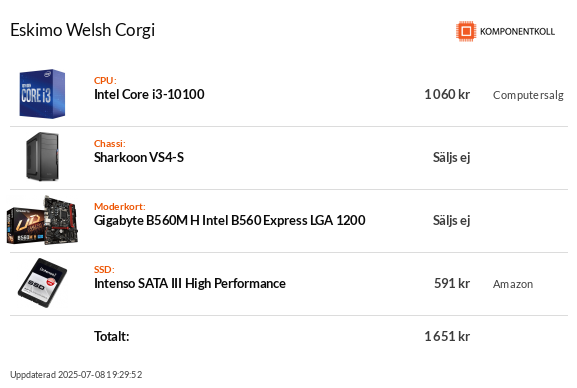Click the KOMPONENTKOLL brand text

point(517,32)
